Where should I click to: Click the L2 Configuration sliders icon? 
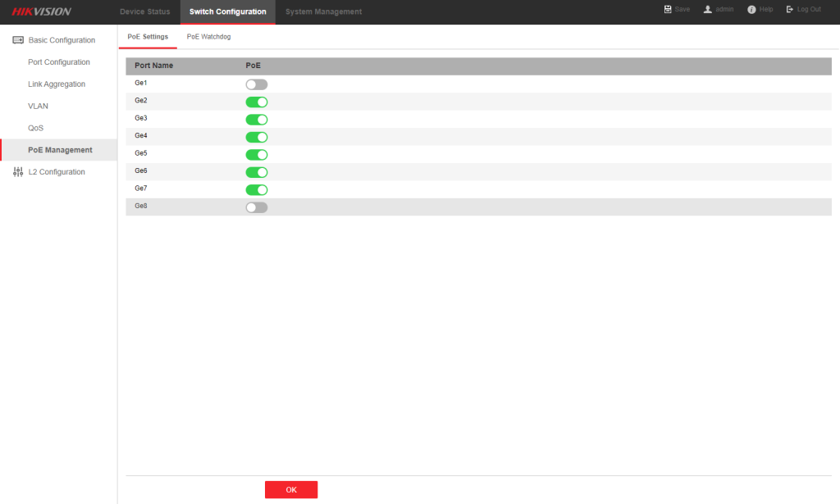coord(18,172)
